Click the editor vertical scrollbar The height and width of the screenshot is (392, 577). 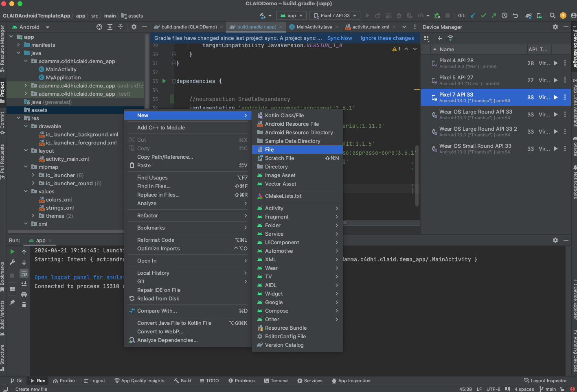pos(417,175)
